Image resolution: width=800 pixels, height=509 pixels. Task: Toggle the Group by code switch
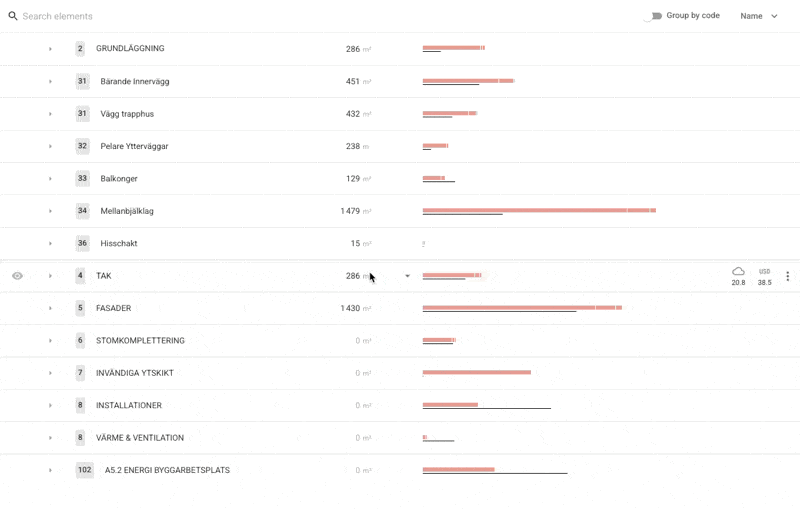pyautogui.click(x=653, y=16)
